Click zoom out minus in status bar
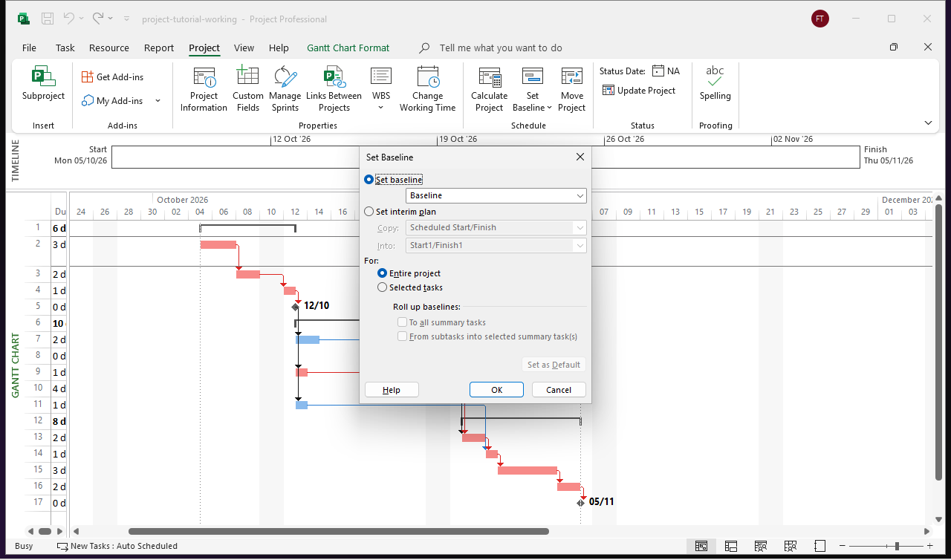 [844, 546]
